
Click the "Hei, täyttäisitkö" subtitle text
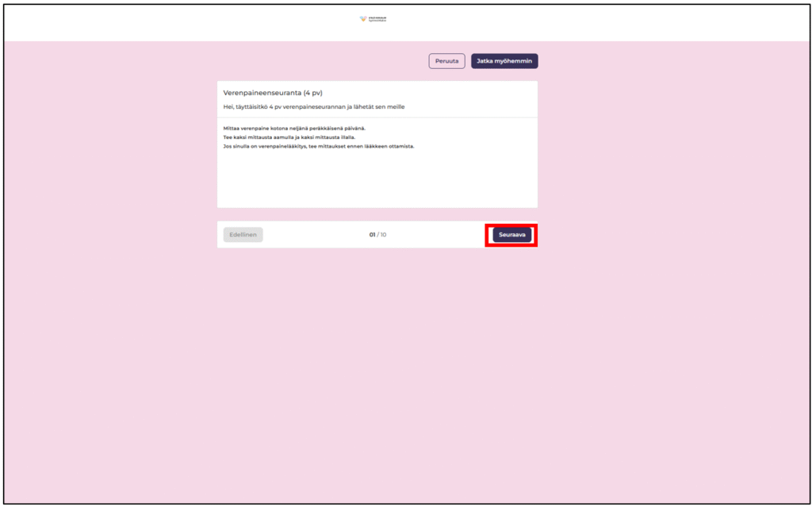coord(313,107)
